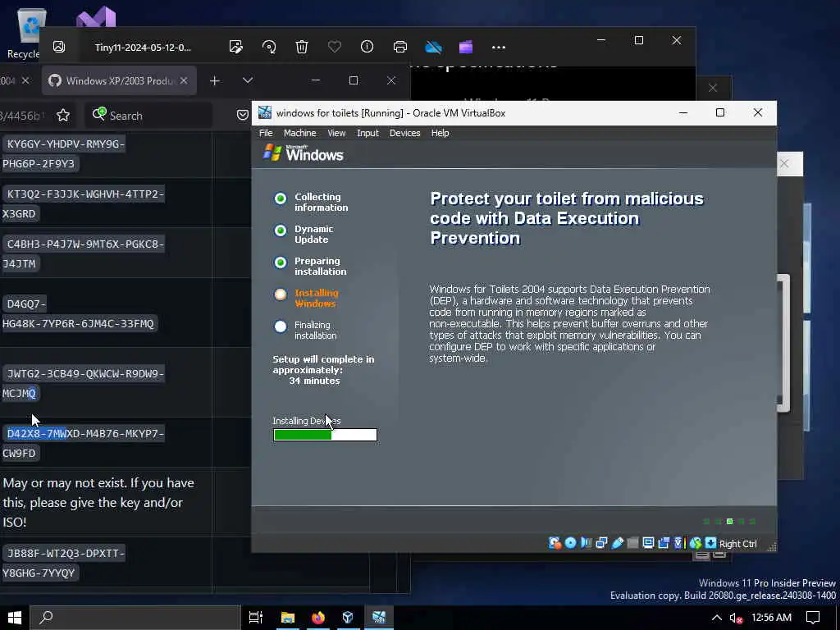The height and width of the screenshot is (630, 840).
Task: Open the VirtualBox View menu
Action: click(336, 133)
